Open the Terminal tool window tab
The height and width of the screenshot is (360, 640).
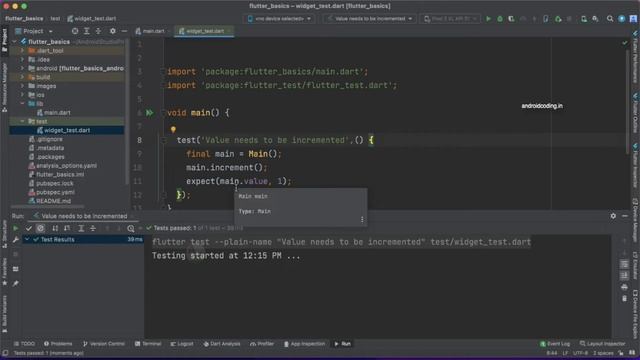[x=148, y=344]
